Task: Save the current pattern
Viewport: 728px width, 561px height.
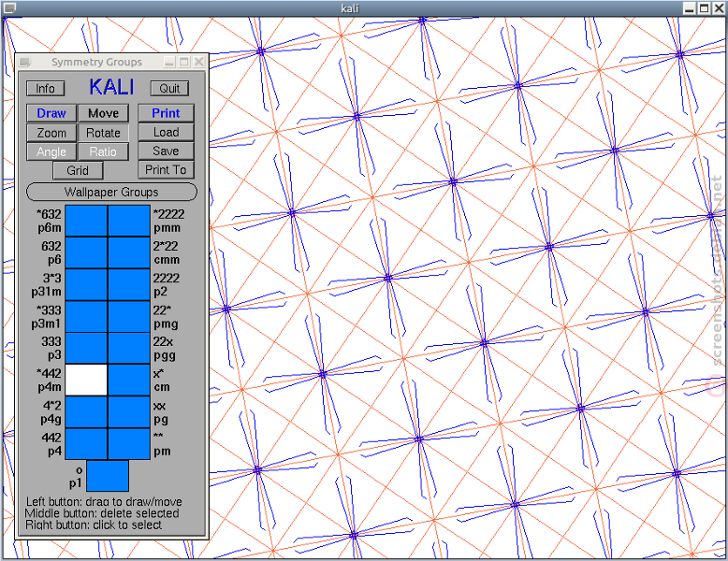Action: coord(166,151)
